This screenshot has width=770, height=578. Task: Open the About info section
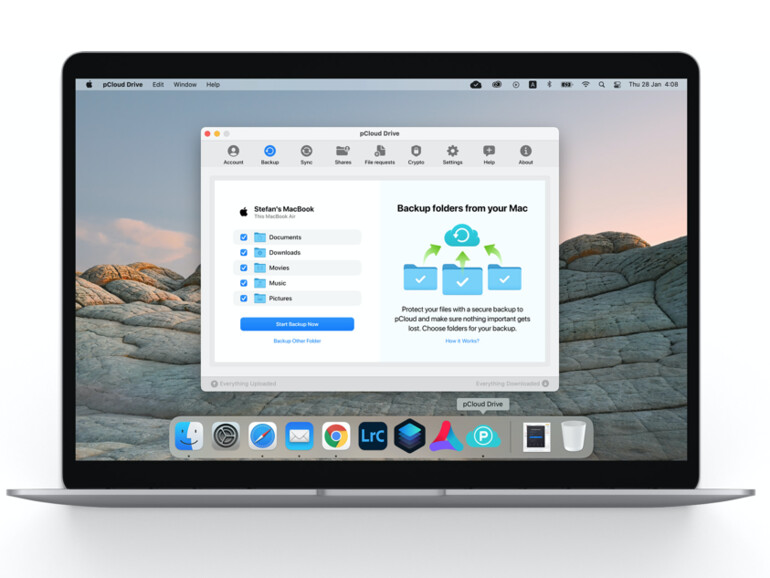(x=525, y=155)
